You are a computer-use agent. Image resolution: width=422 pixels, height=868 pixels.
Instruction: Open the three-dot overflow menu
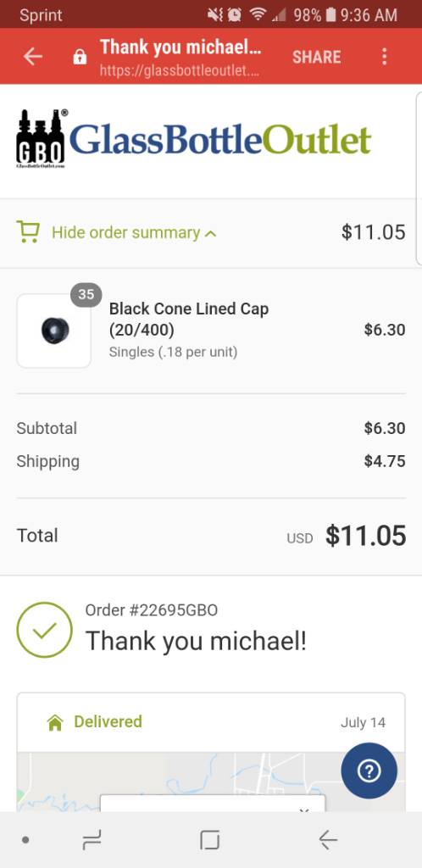click(x=385, y=57)
